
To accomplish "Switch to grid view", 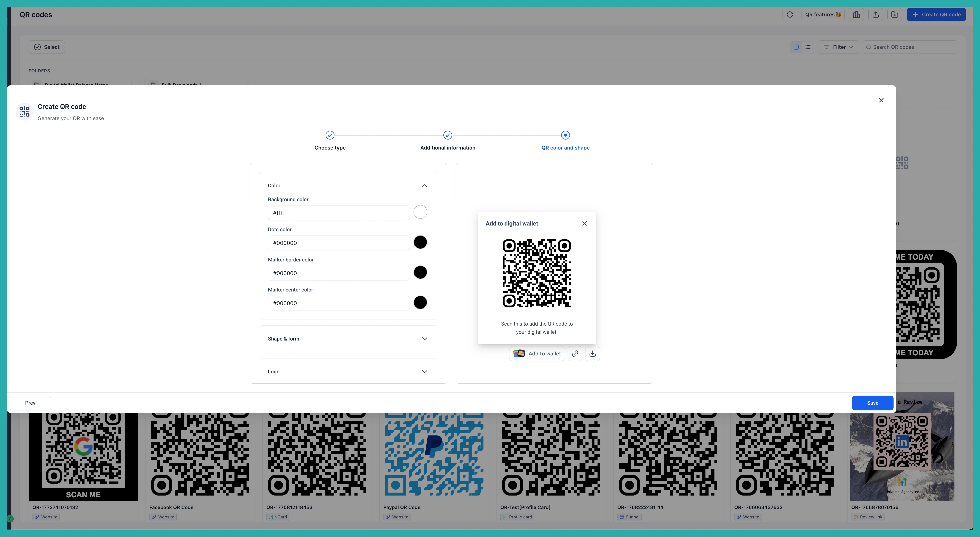I will (796, 47).
